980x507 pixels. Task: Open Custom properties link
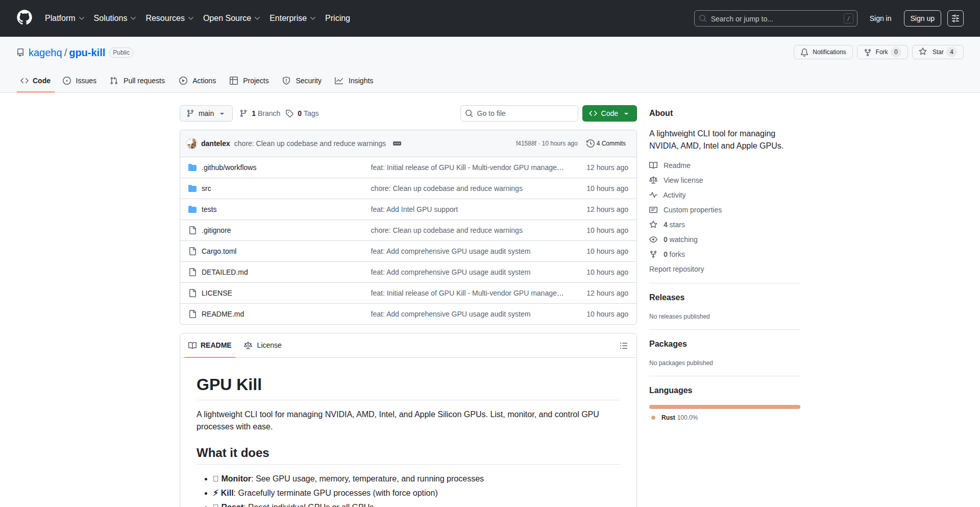[693, 210]
